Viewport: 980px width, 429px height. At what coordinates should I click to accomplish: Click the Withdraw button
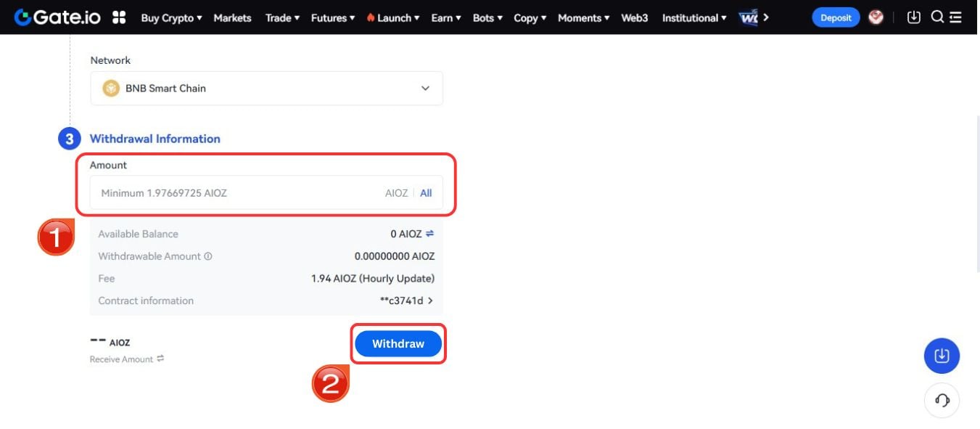coord(398,343)
